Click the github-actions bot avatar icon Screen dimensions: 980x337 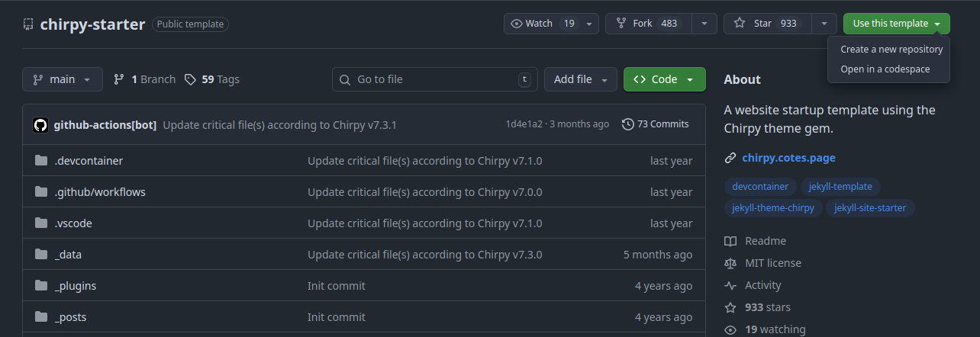coord(40,124)
